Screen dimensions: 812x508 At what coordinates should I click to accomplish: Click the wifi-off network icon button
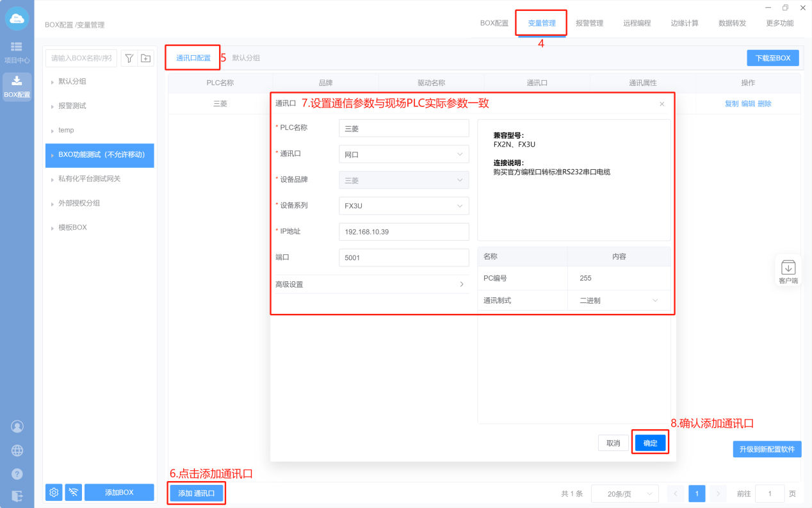(x=74, y=492)
